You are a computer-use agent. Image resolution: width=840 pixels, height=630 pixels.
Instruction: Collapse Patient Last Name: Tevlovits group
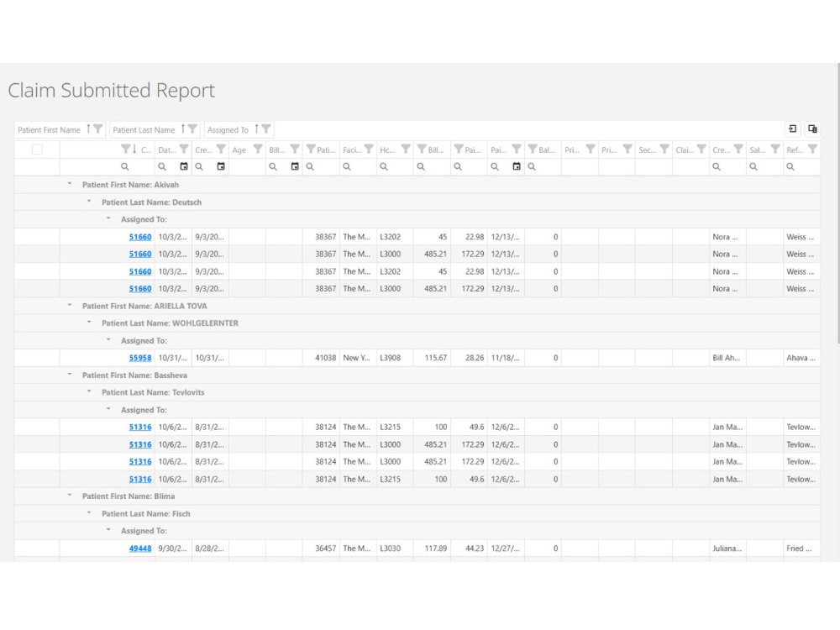pos(89,391)
